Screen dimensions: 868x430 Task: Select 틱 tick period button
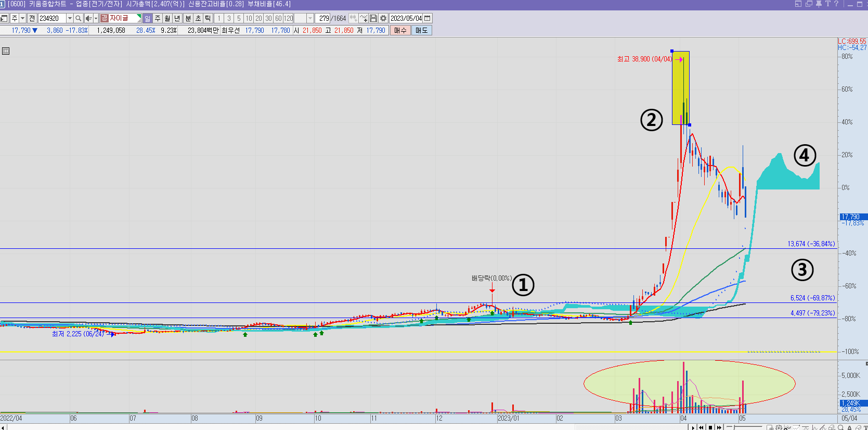[208, 18]
